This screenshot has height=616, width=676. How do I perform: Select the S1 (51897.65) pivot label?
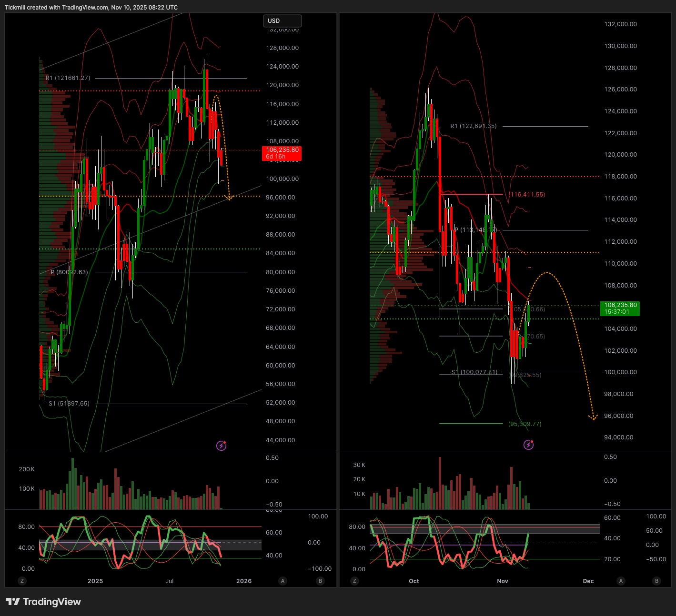pos(69,404)
